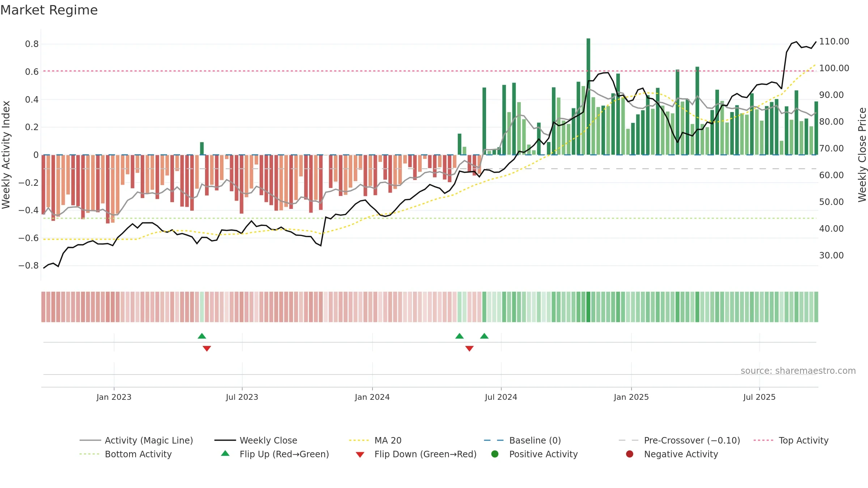Click the 0.6 activity axis tick

click(x=32, y=72)
